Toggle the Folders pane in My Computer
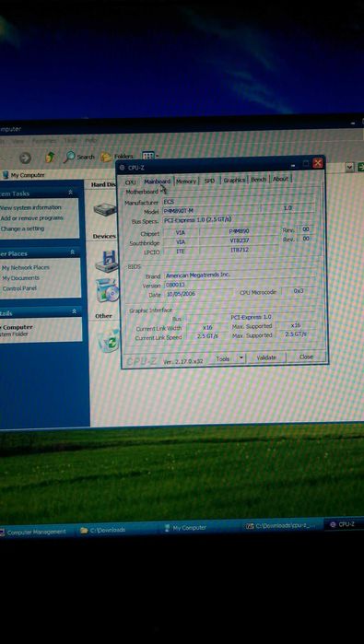Screen dimensions: 364x644 click(x=118, y=156)
